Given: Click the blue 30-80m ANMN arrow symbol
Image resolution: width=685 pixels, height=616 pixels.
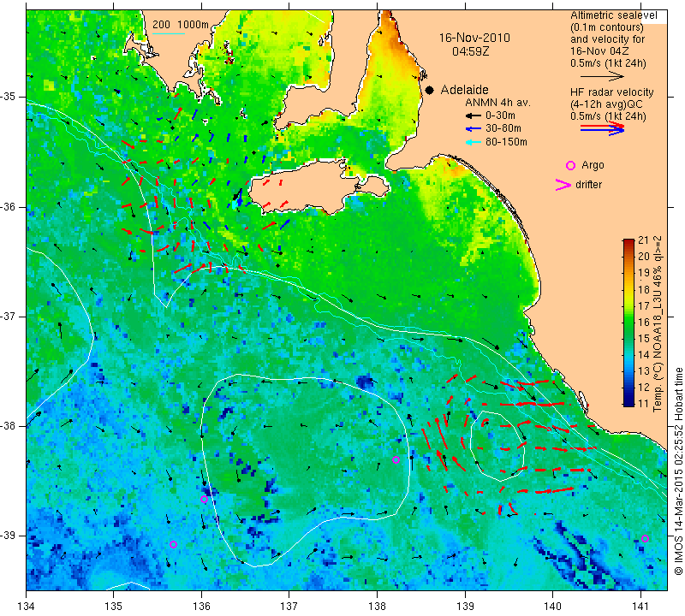Looking at the screenshot, I should click(473, 129).
